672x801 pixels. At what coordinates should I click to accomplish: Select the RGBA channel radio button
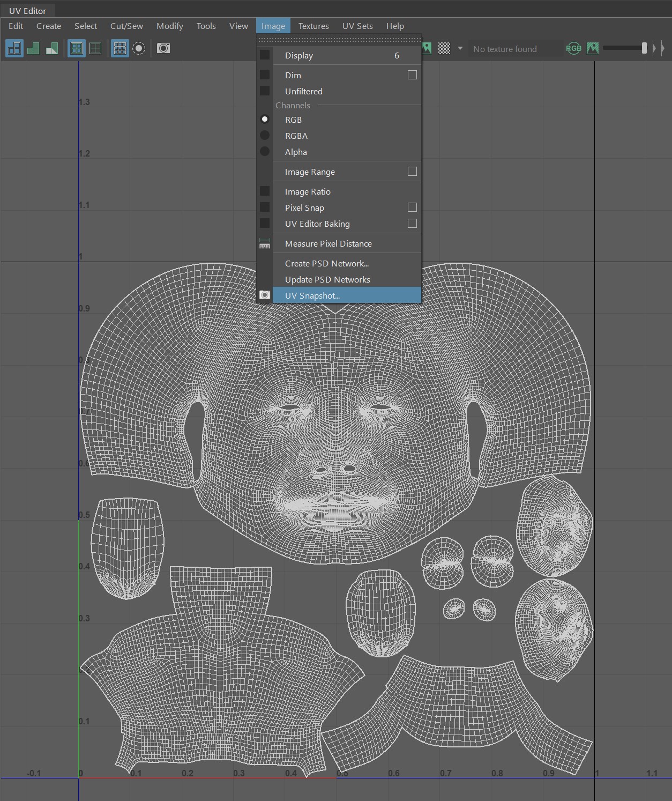(265, 136)
